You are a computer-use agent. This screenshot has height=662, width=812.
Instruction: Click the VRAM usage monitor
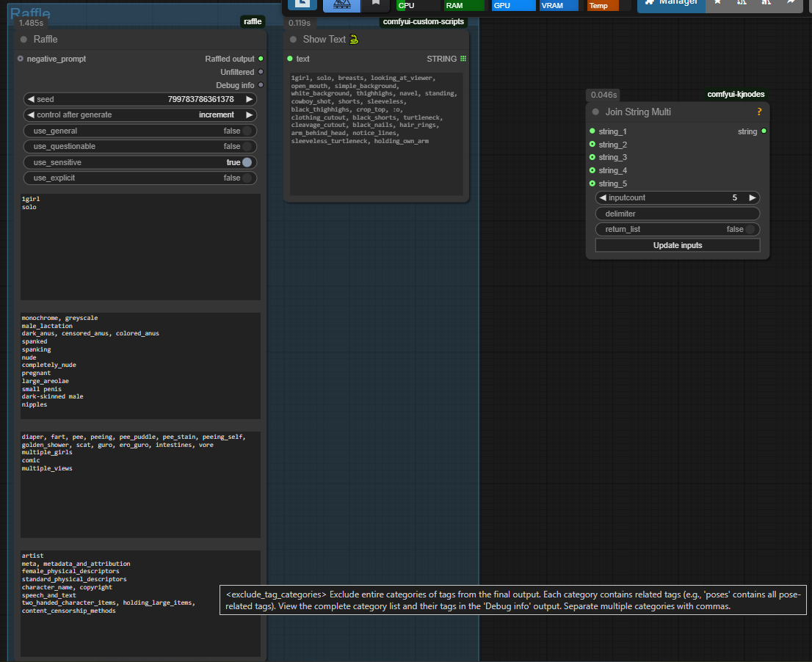[558, 5]
